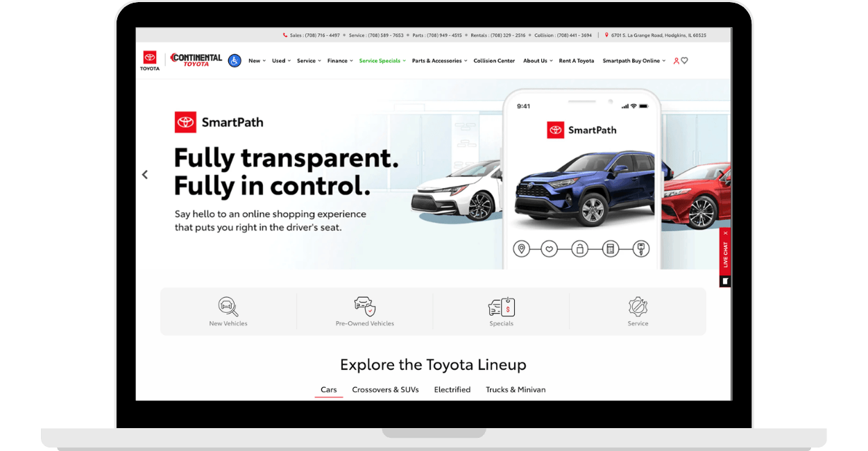Screen dimensions: 868x451
Task: Click the Toyota logo in header
Action: pos(150,60)
